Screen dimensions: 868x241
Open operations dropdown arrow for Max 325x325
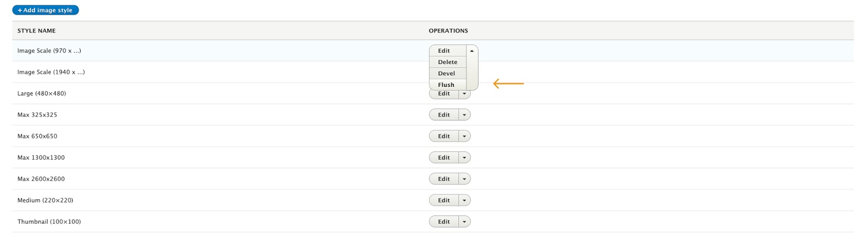click(x=464, y=115)
